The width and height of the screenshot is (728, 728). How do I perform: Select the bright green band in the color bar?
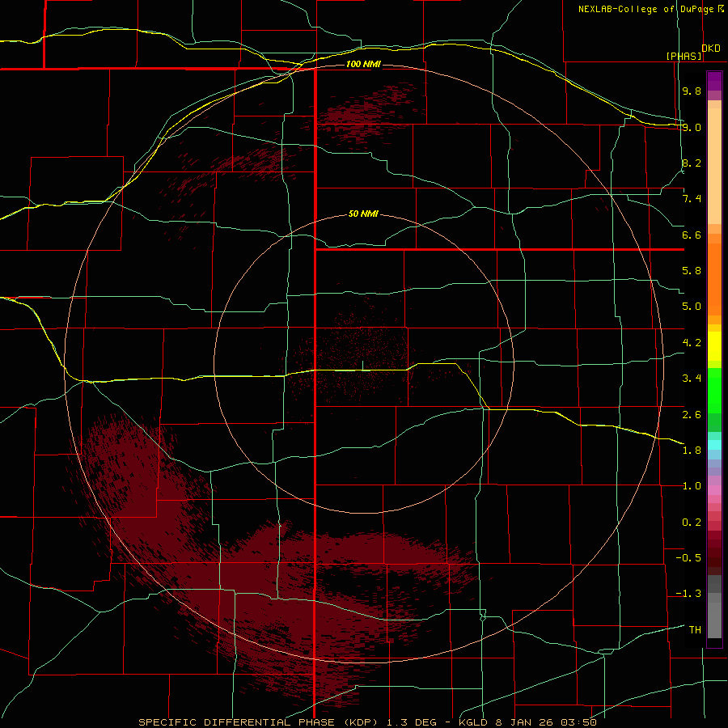(x=714, y=391)
